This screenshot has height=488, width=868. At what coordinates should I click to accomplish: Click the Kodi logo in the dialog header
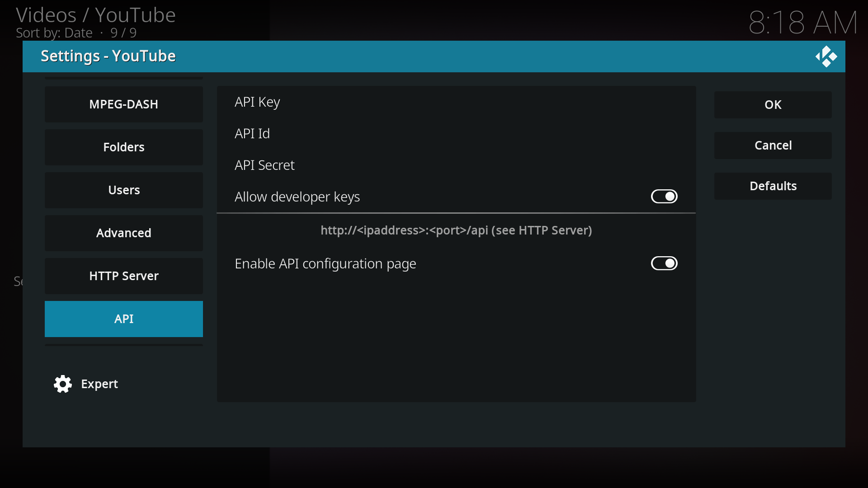(x=827, y=56)
